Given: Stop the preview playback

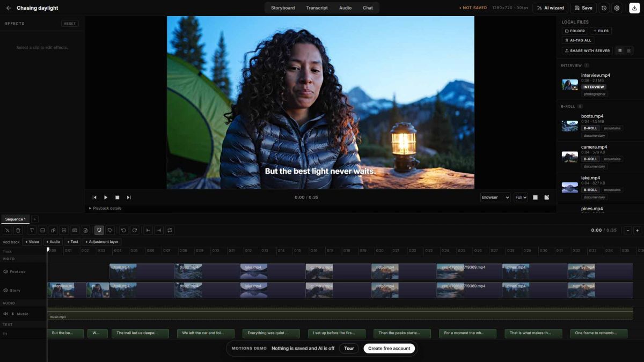Looking at the screenshot, I should [118, 197].
